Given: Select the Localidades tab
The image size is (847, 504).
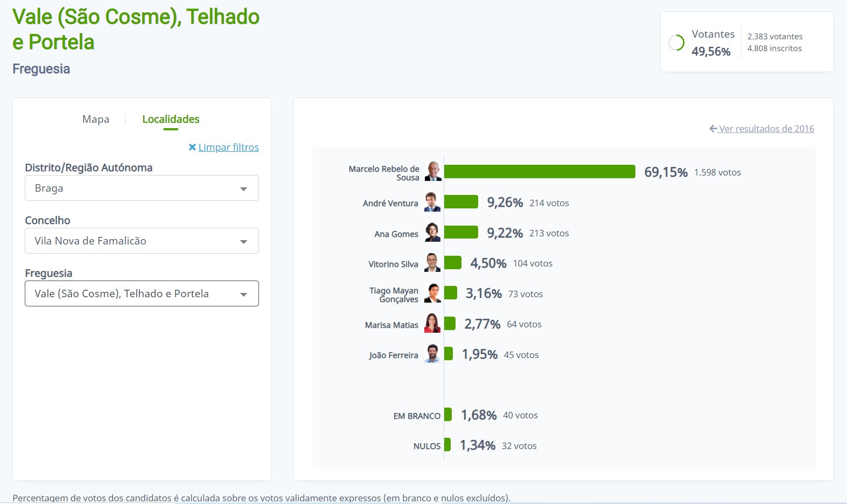Looking at the screenshot, I should pyautogui.click(x=171, y=120).
